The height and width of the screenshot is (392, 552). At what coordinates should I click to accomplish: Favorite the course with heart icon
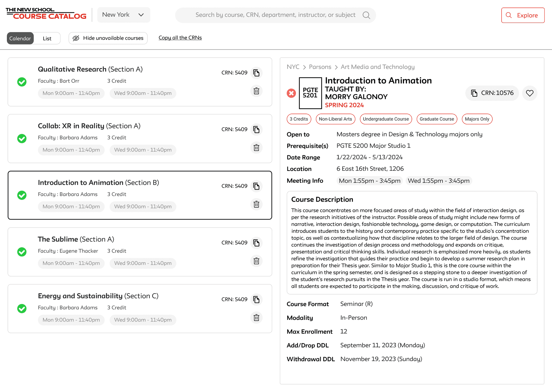click(x=530, y=93)
